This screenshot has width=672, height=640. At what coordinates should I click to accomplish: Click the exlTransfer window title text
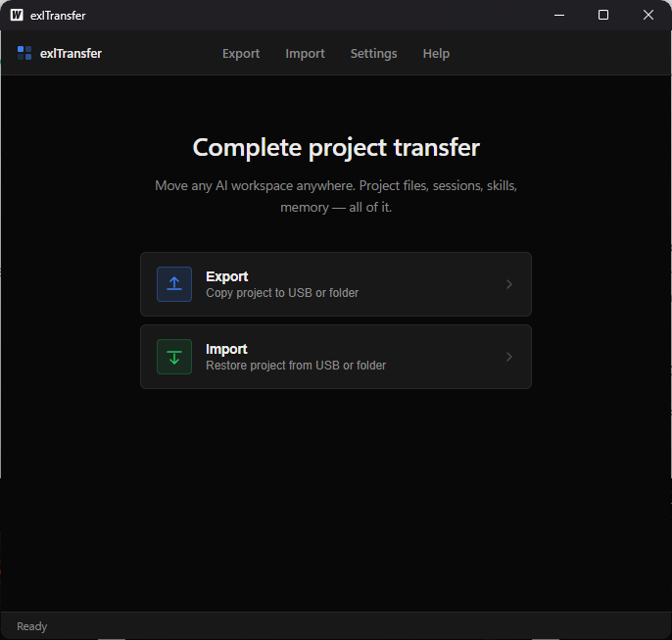coord(58,16)
